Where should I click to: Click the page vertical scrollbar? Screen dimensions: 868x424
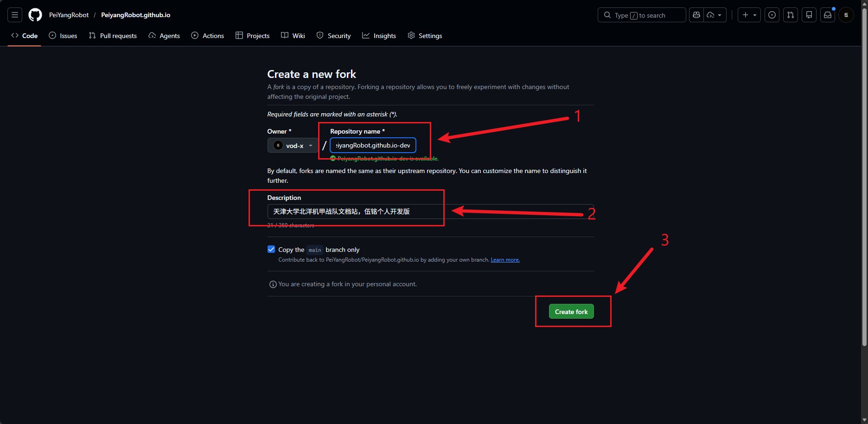coord(864,176)
